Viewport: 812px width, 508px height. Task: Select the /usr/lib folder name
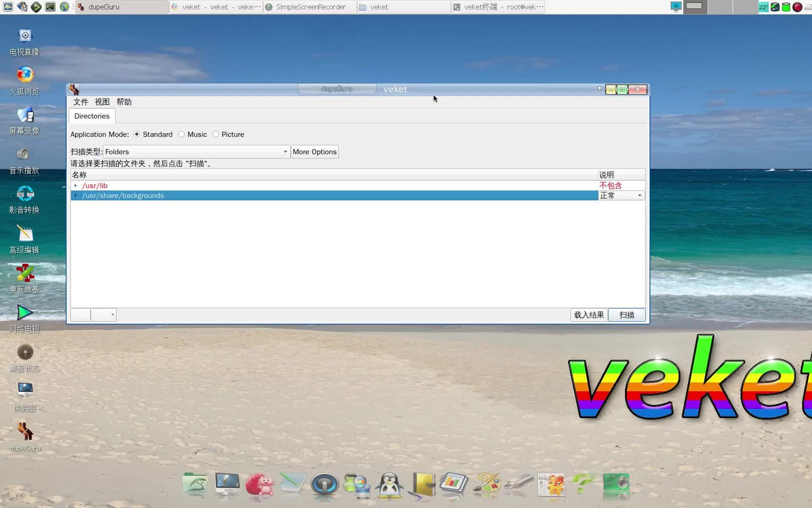click(95, 186)
